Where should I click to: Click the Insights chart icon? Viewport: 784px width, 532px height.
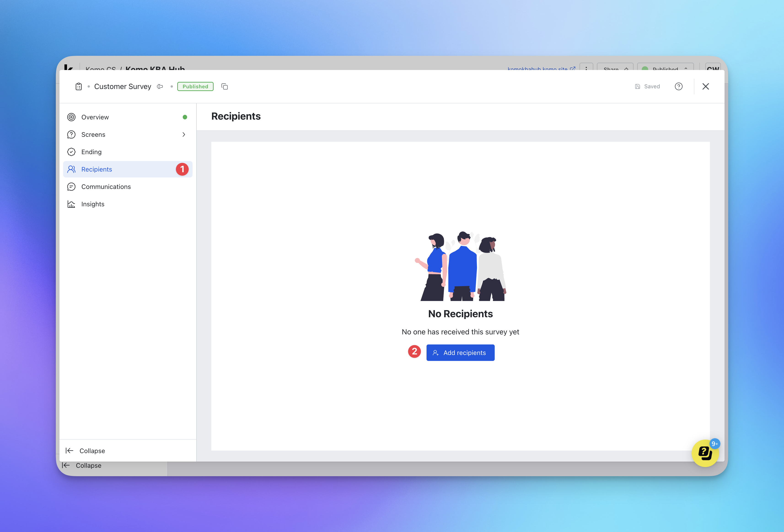pyautogui.click(x=71, y=204)
